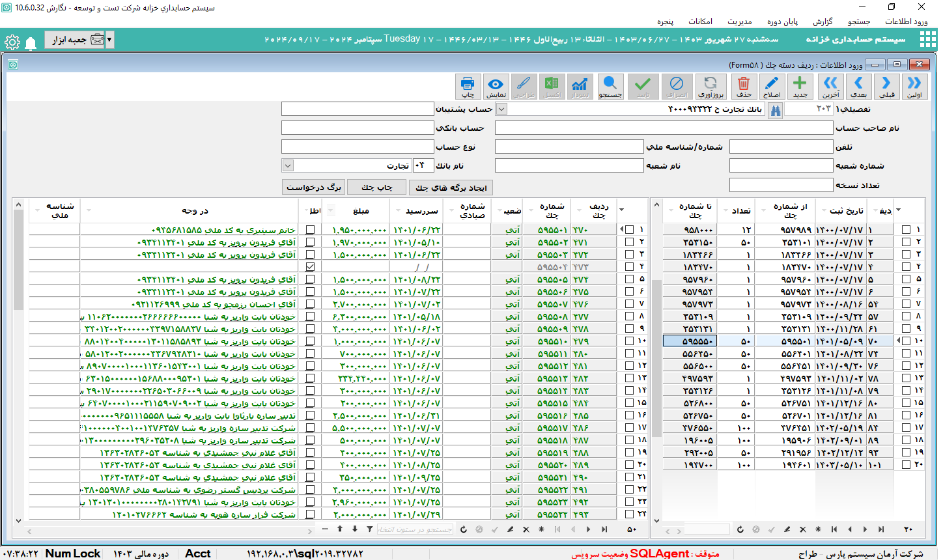Open the apps grid icon in header
The width and height of the screenshot is (943, 560).
(x=927, y=40)
